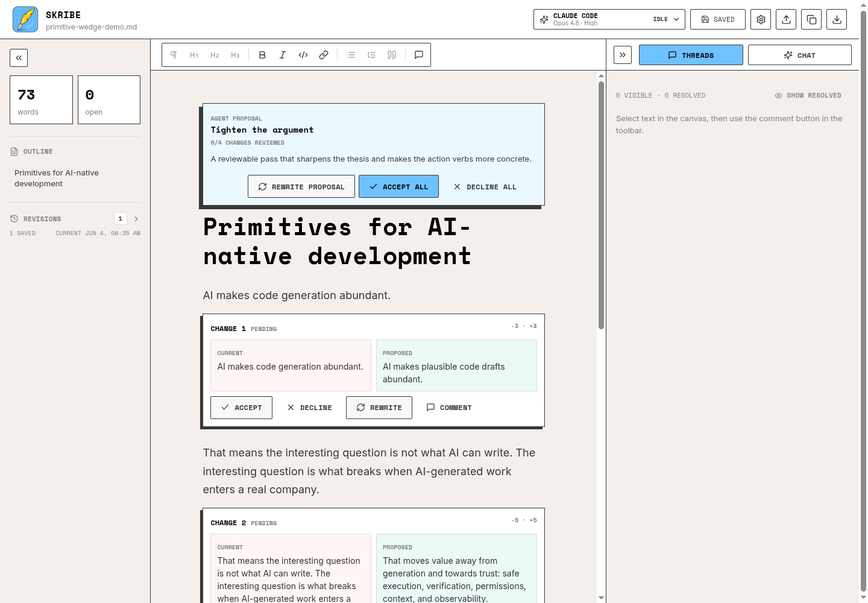Collapse the left sidebar with double chevron
Screen dimensions: 868x603
pyautogui.click(x=19, y=58)
